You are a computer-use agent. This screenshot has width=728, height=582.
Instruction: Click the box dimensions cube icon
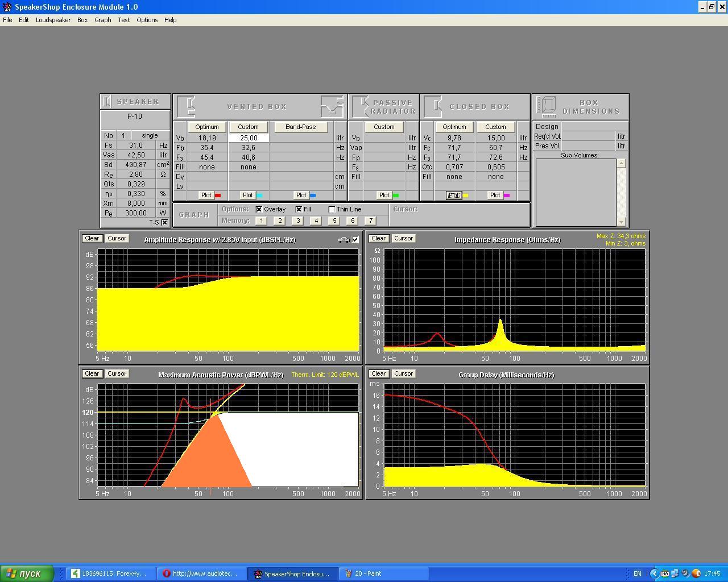[547, 106]
